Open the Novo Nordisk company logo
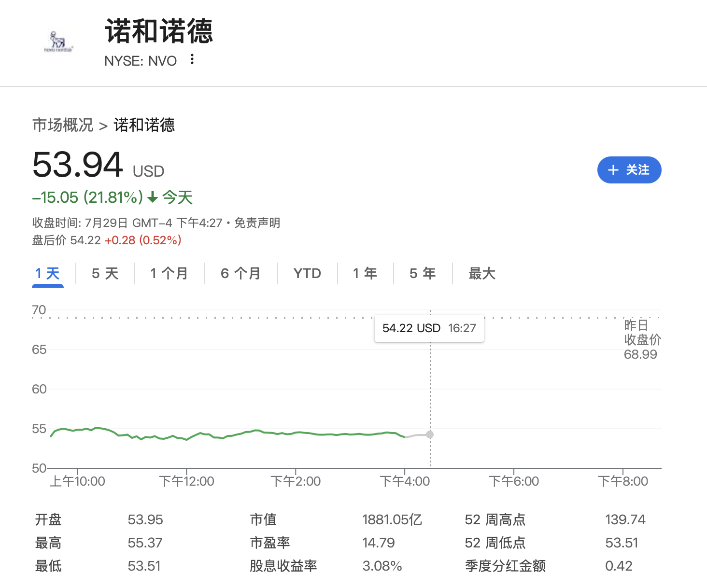 pyautogui.click(x=58, y=42)
